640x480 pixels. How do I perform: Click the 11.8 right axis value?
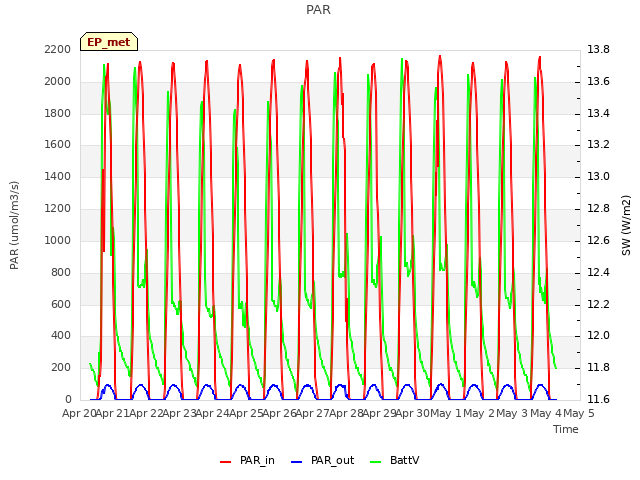[x=598, y=368]
